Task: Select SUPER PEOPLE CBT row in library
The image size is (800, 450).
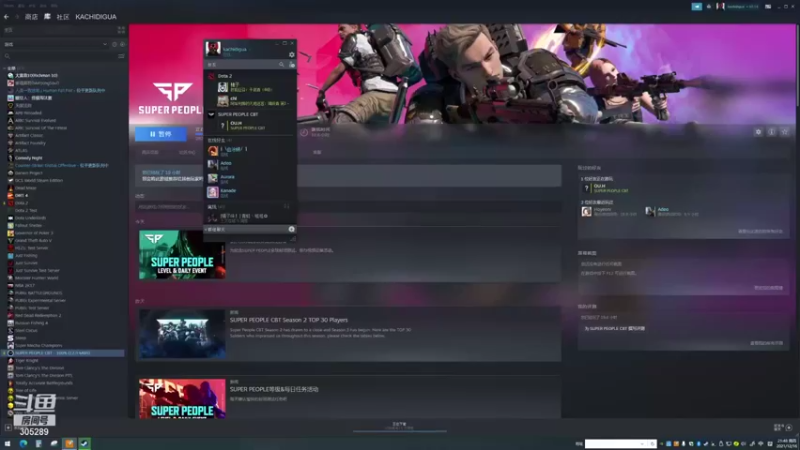Action: tap(64, 353)
